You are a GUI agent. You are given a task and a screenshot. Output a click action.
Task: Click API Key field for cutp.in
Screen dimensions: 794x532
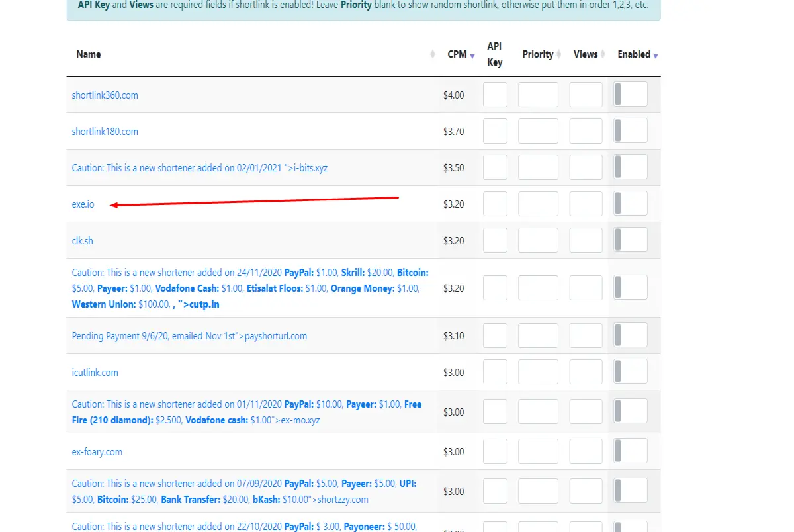click(x=495, y=288)
